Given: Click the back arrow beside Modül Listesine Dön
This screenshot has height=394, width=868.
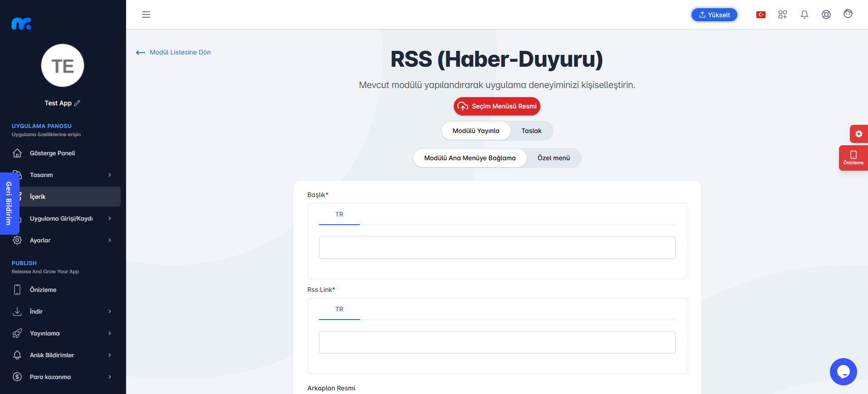Looking at the screenshot, I should click(x=141, y=53).
